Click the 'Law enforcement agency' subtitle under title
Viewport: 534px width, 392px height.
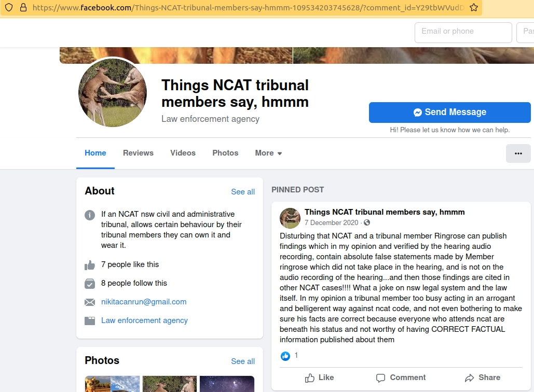coord(211,119)
